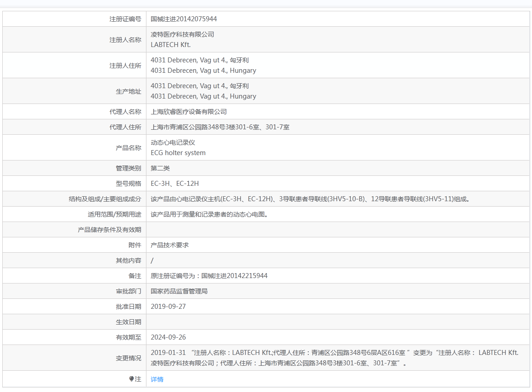The width and height of the screenshot is (532, 392).
Task: Click the 适用范围/预期用途 description text
Action: click(x=209, y=214)
